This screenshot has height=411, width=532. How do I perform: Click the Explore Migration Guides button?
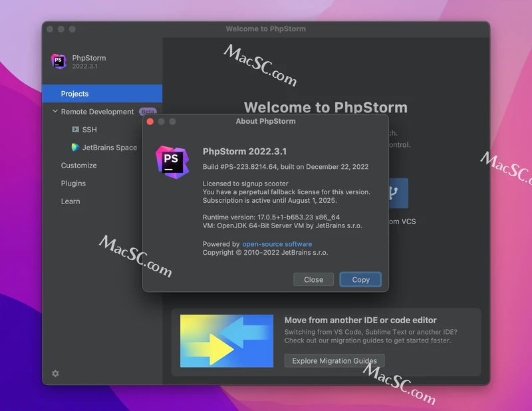coord(334,360)
